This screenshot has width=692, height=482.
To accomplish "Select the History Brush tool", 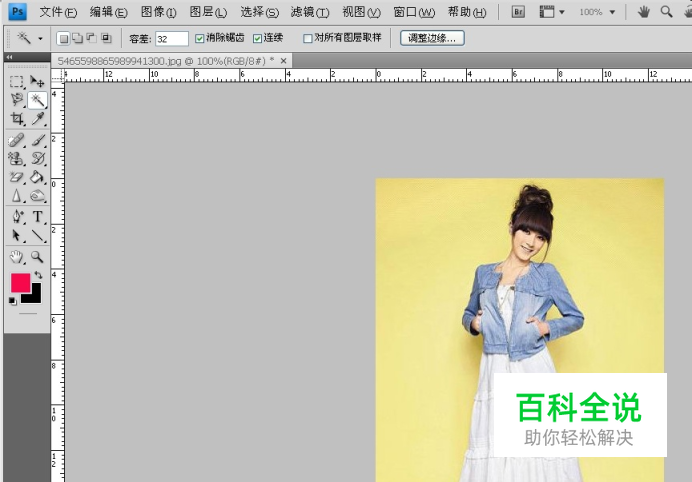I will [x=38, y=158].
